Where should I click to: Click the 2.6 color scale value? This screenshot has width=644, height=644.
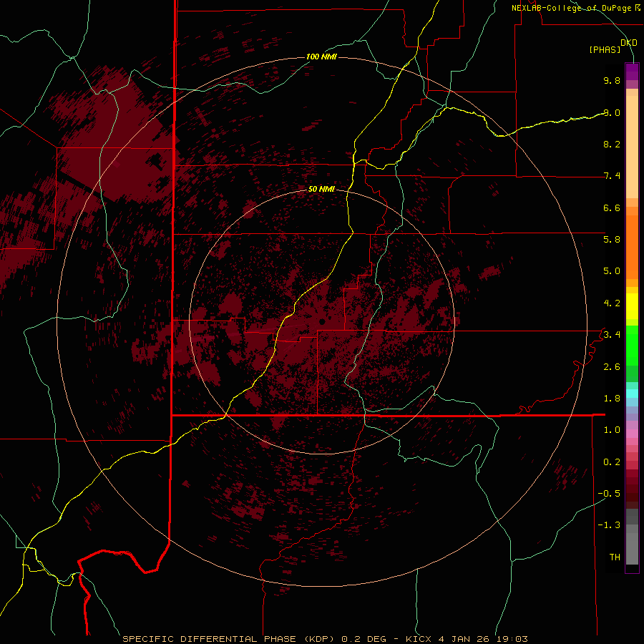pyautogui.click(x=612, y=367)
